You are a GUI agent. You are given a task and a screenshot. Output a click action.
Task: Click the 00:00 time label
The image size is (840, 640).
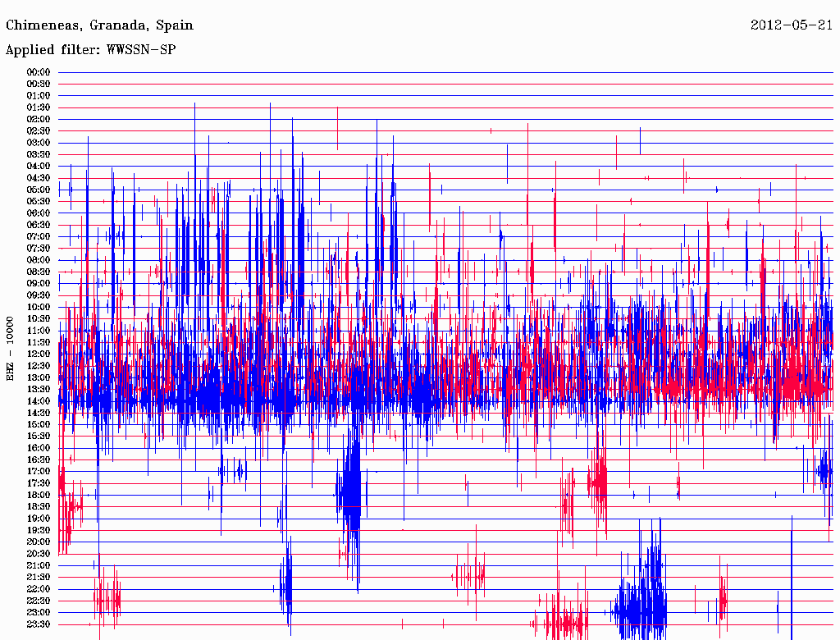39,72
